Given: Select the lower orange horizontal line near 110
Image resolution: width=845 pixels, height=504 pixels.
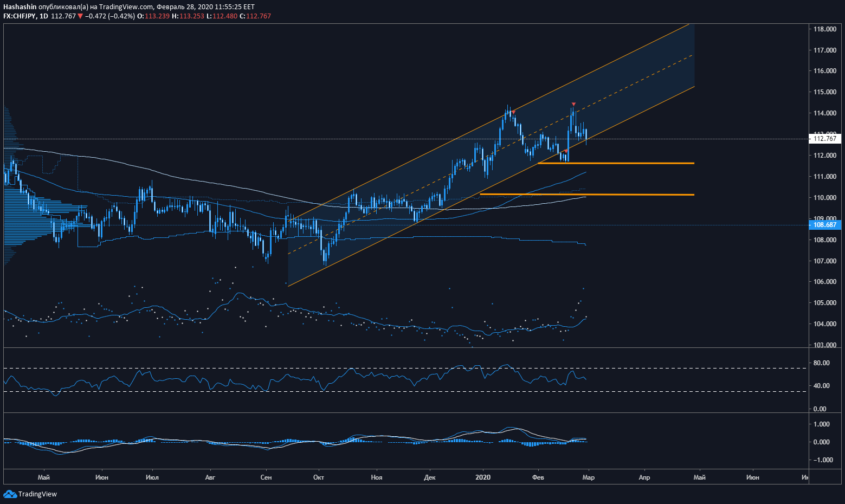Looking at the screenshot, I should click(x=587, y=194).
